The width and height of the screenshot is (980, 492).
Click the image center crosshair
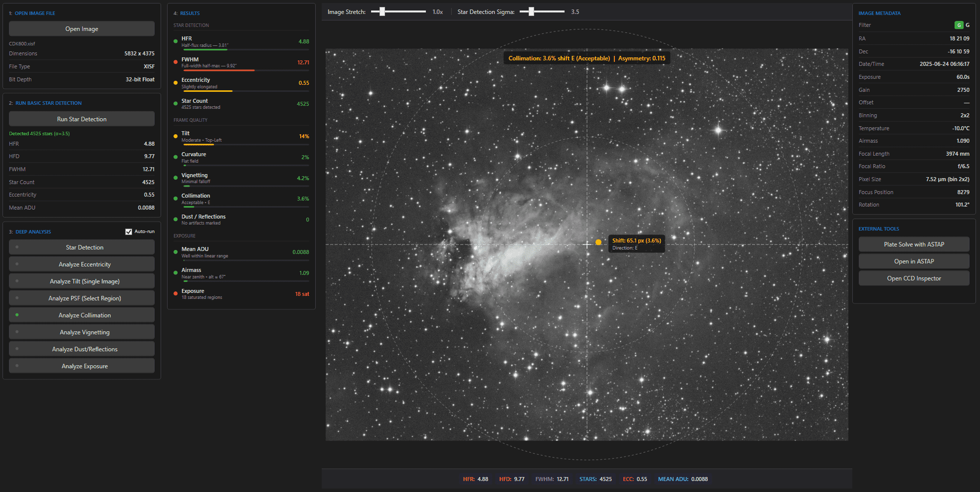click(587, 245)
